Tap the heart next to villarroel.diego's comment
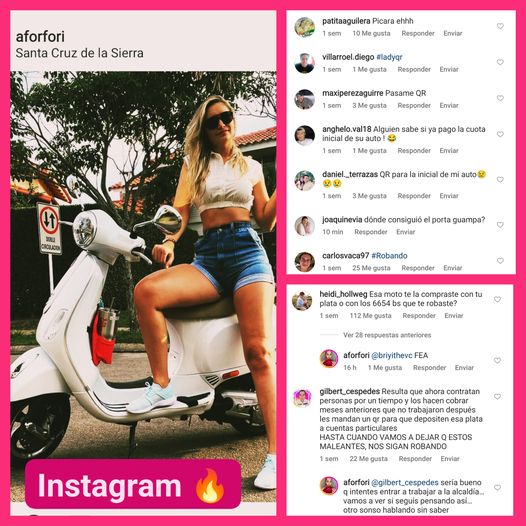Image resolution: width=526 pixels, height=526 pixels. [500, 62]
